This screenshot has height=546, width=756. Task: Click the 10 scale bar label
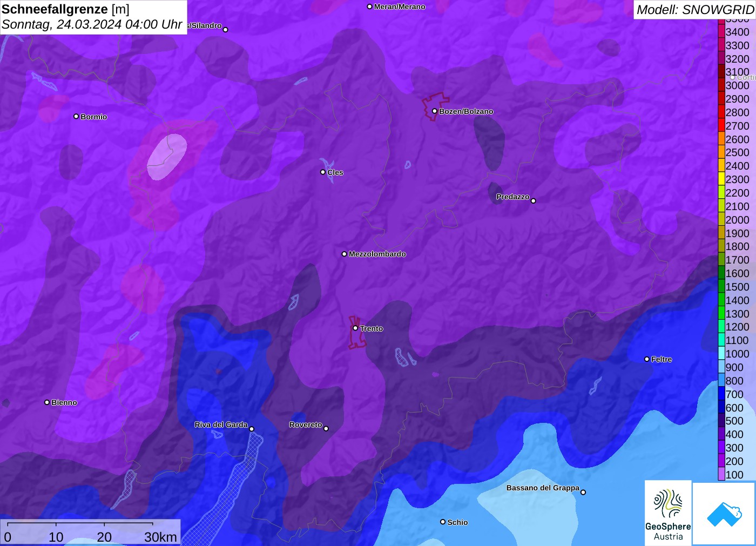(56, 537)
